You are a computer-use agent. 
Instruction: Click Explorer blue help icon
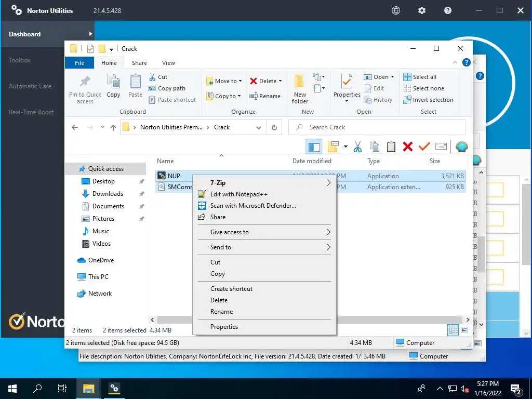point(467,62)
